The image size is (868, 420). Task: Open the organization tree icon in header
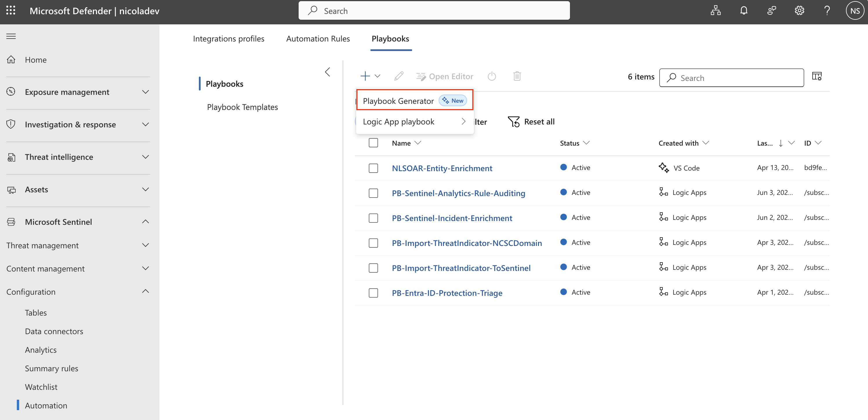(716, 11)
